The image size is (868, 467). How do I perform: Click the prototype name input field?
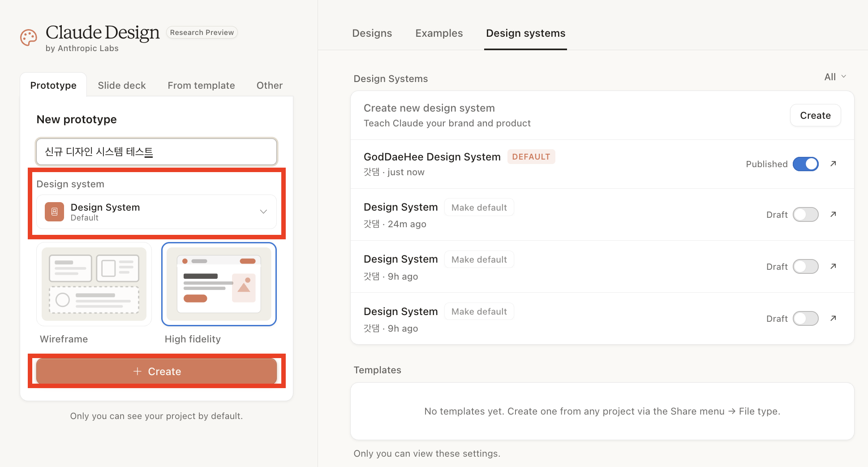156,151
